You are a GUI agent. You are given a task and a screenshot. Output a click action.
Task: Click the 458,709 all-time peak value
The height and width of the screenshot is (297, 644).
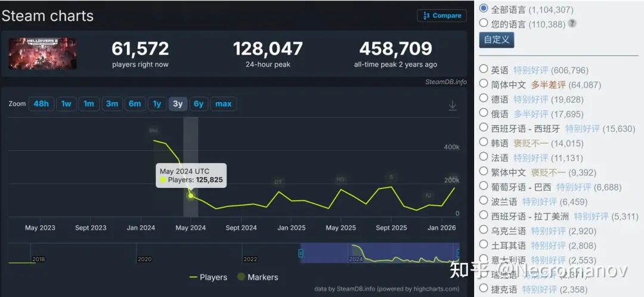point(395,49)
